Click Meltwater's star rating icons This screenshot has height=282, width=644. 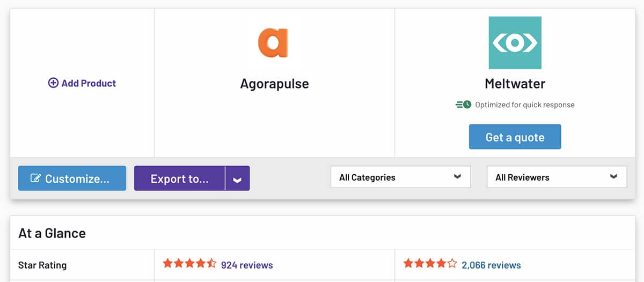[x=430, y=264]
